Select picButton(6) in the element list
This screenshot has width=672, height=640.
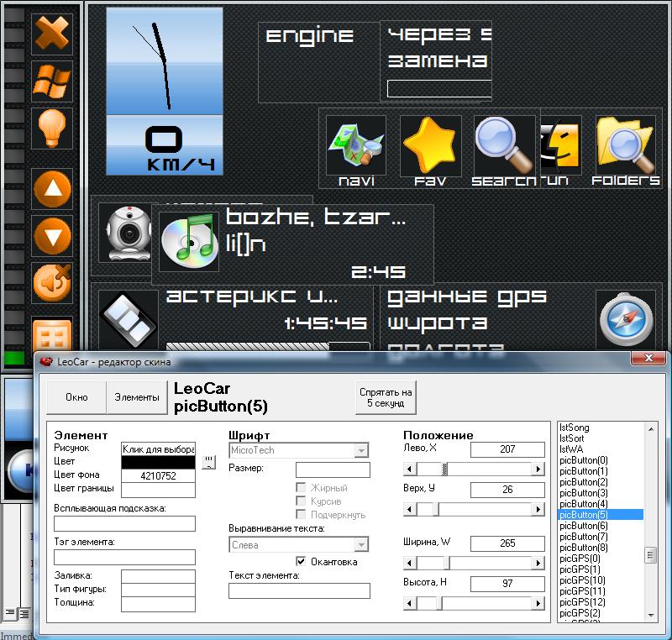583,525
